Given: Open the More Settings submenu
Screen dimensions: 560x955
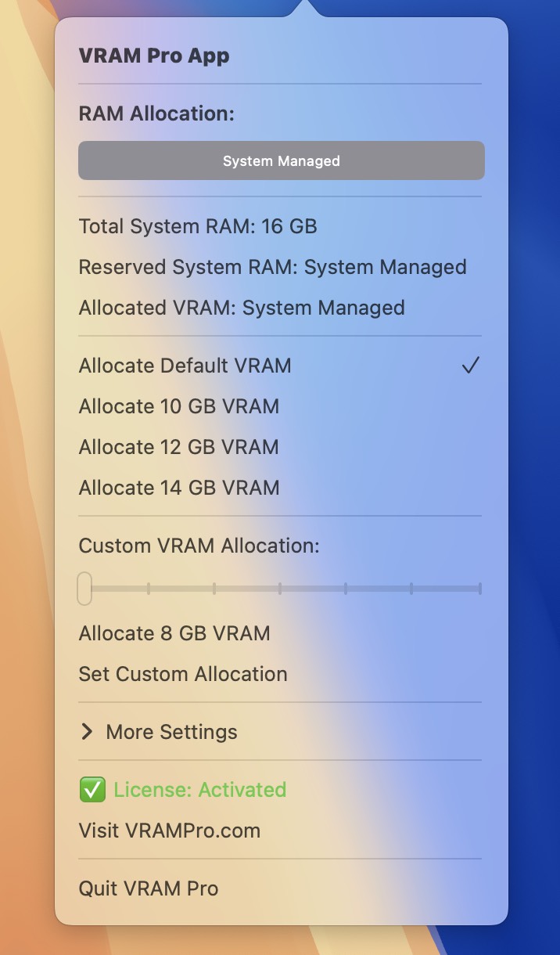Looking at the screenshot, I should pyautogui.click(x=280, y=732).
